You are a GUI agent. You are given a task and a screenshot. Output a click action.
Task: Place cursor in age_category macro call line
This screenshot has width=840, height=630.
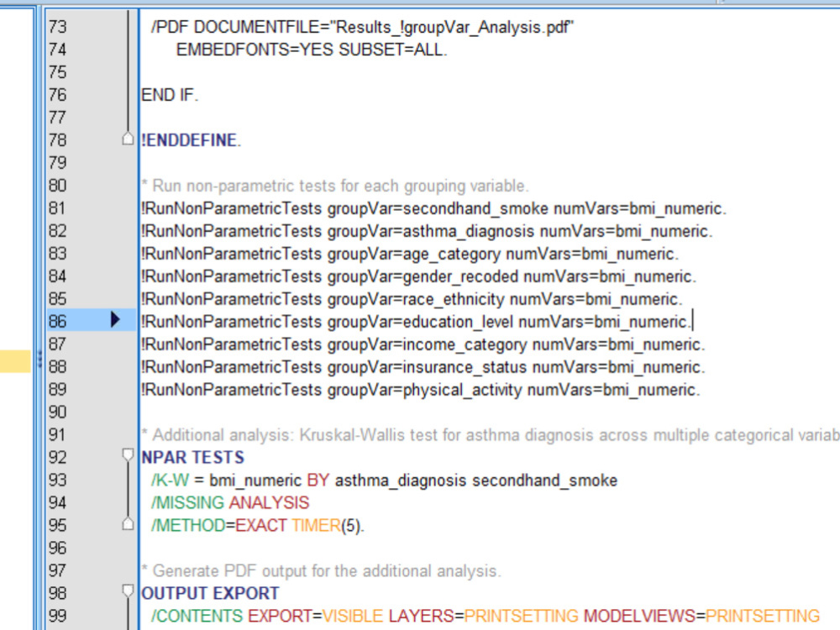(411, 254)
